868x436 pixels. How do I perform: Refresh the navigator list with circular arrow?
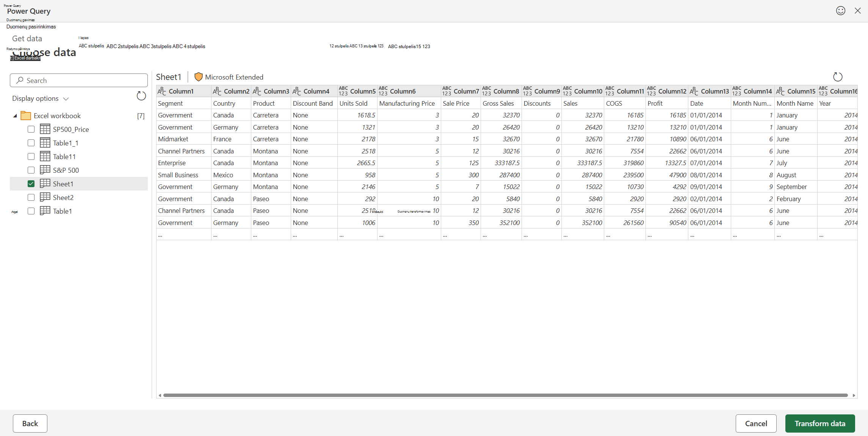coord(141,96)
